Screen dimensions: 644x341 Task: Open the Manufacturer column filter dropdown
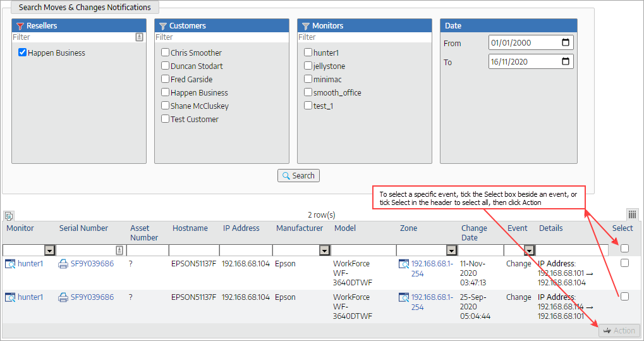[x=324, y=250]
